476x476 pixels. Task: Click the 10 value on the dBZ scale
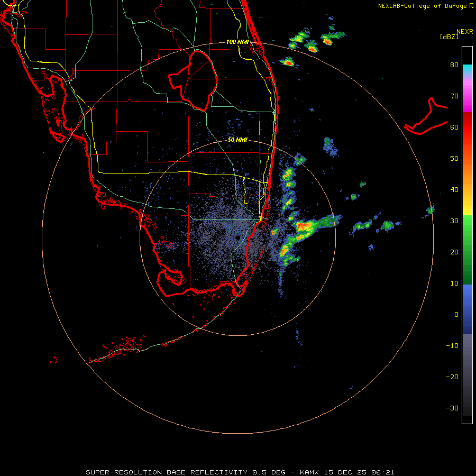coord(454,283)
